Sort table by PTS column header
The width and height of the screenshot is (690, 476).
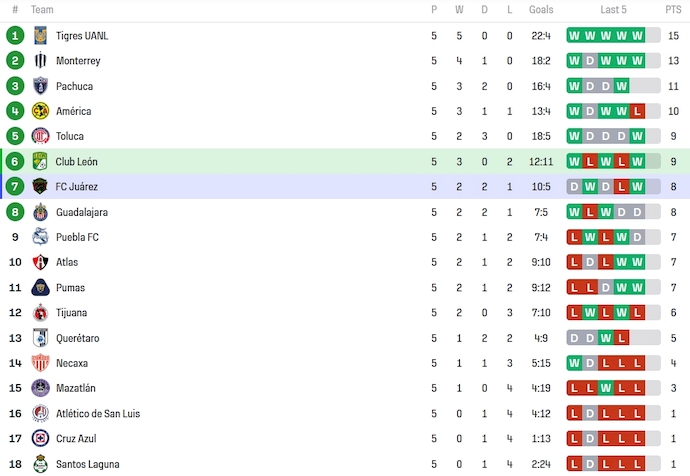[673, 10]
